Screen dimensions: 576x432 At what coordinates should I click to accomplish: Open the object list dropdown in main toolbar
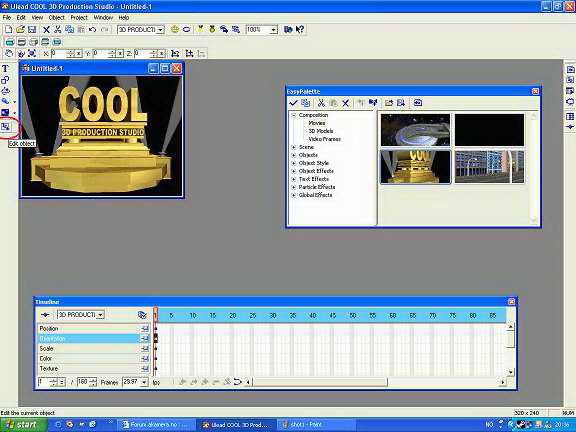pyautogui.click(x=160, y=30)
